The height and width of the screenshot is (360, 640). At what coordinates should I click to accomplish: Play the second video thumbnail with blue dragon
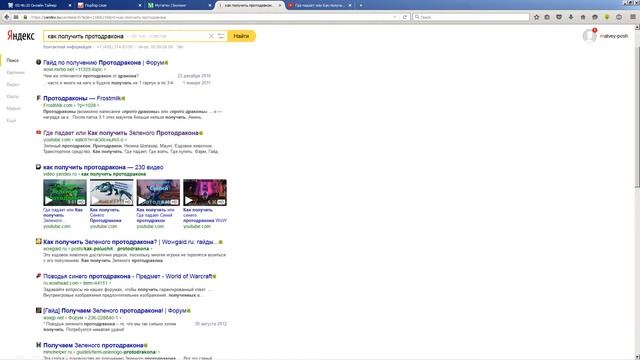tap(111, 192)
